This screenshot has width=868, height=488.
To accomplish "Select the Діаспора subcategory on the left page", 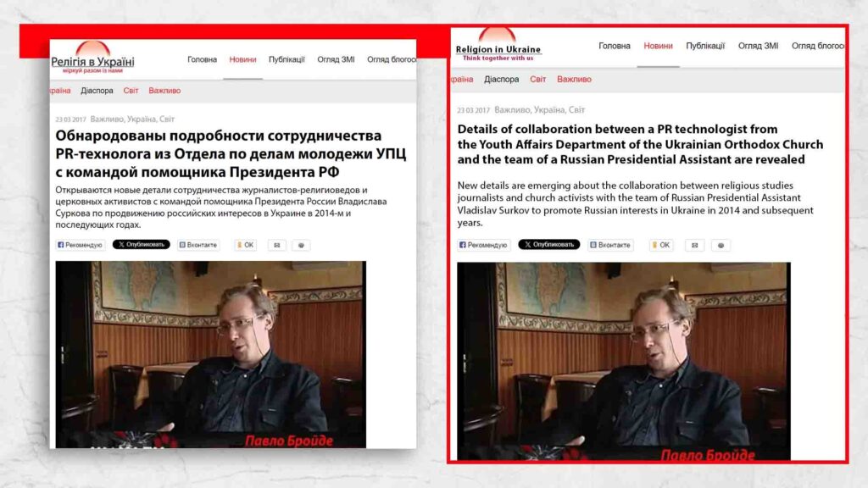I will [x=97, y=91].
